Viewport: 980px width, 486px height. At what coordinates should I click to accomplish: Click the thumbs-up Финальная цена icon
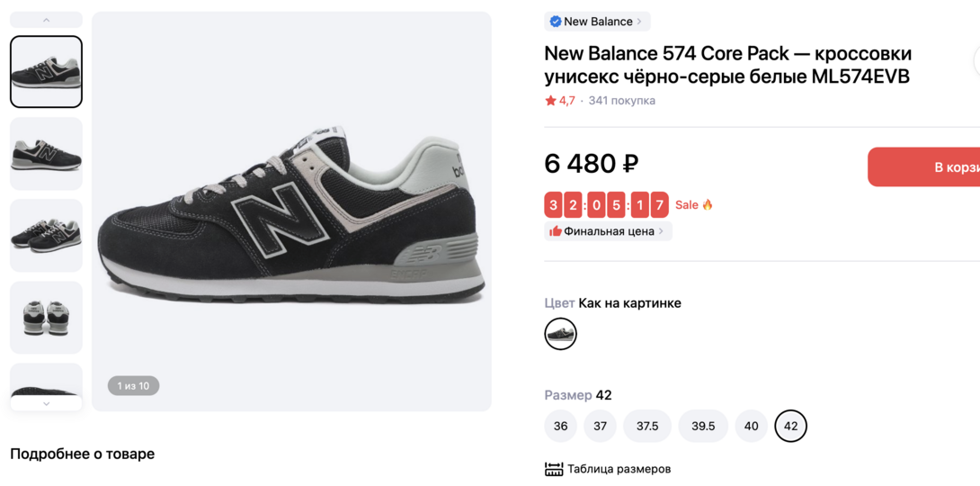(556, 231)
